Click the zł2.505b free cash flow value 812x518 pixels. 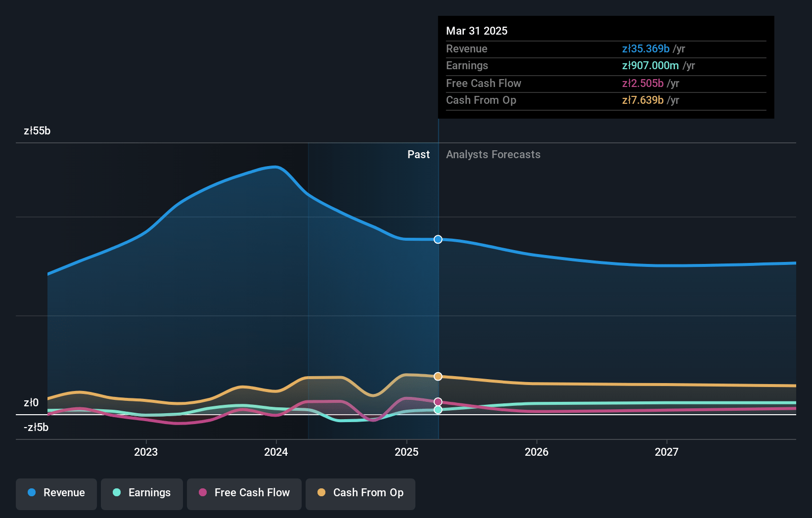pos(643,84)
